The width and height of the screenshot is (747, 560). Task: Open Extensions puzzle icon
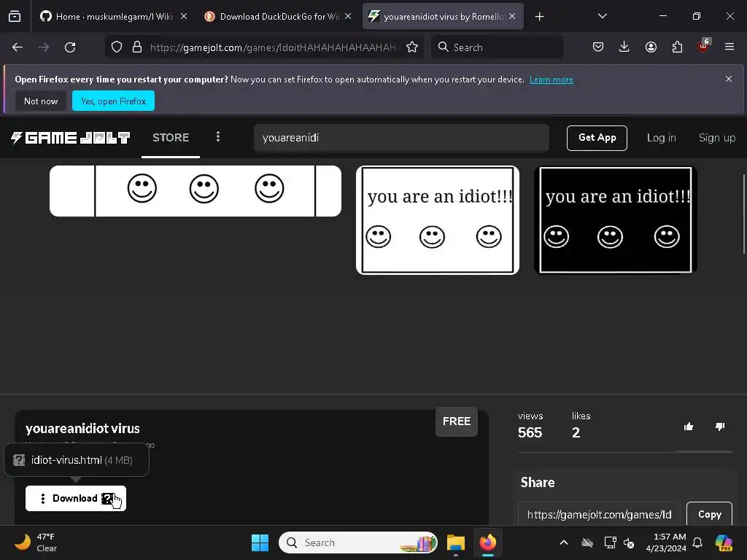(677, 47)
